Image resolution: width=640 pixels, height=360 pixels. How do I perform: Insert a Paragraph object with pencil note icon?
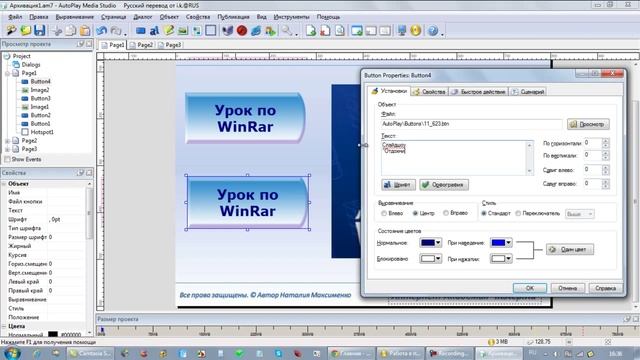(168, 31)
